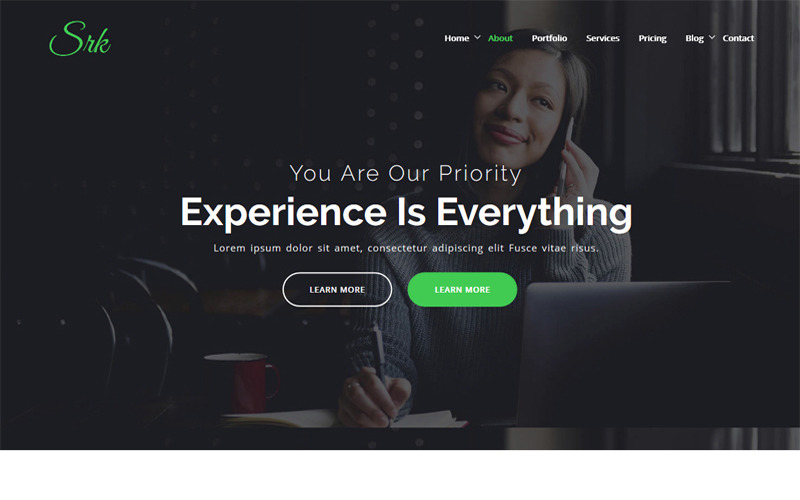The image size is (800, 500).
Task: Select the 'Experience Is Everything' headline
Action: pos(406,212)
